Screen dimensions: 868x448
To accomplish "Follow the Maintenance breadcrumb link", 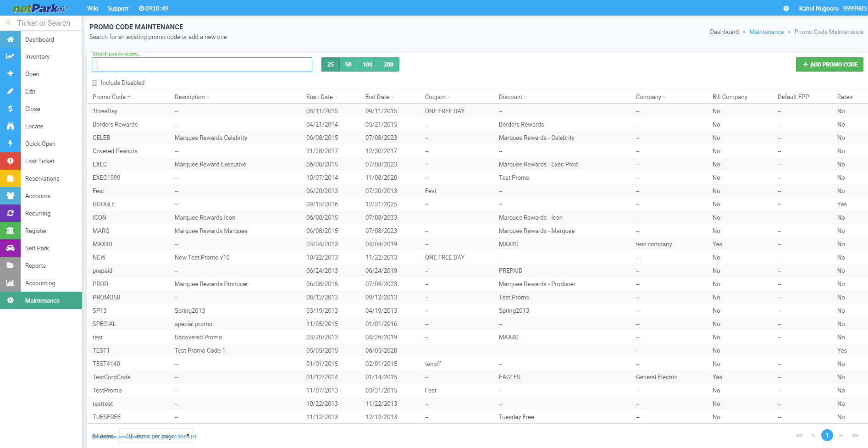I will click(x=766, y=32).
